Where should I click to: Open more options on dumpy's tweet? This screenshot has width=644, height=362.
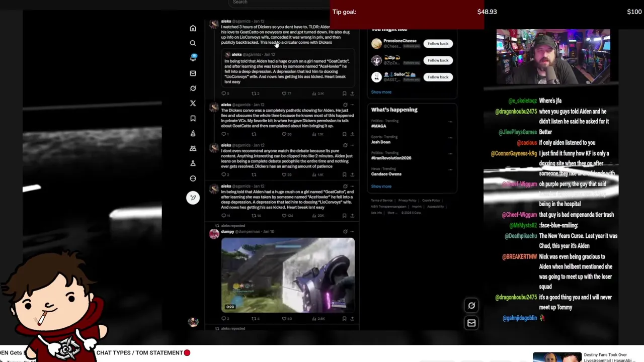(352, 232)
